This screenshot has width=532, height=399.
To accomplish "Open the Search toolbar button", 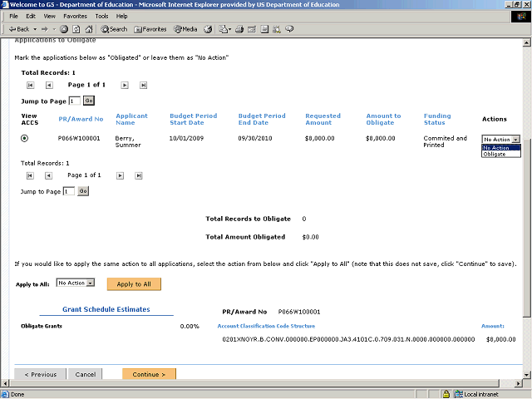I will (114, 29).
